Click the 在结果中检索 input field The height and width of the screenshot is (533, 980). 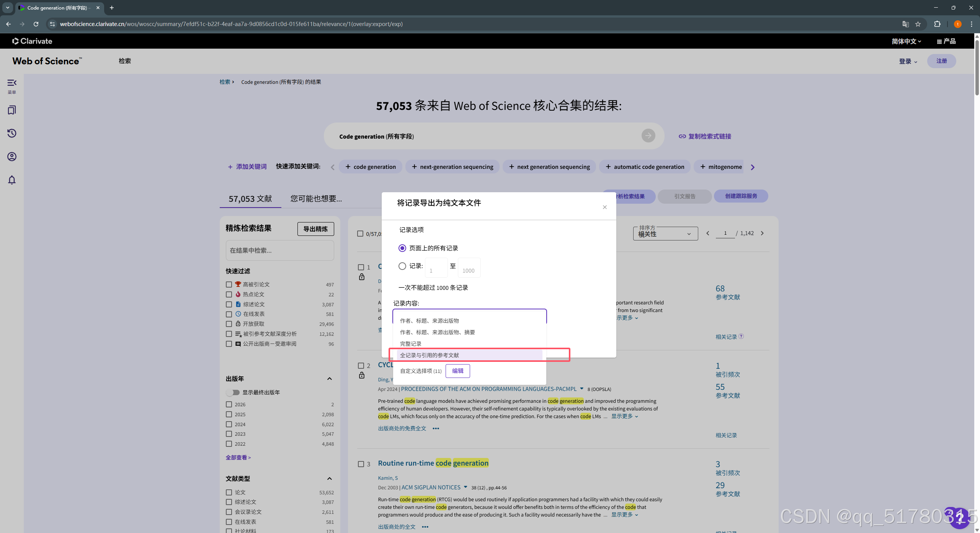point(280,250)
